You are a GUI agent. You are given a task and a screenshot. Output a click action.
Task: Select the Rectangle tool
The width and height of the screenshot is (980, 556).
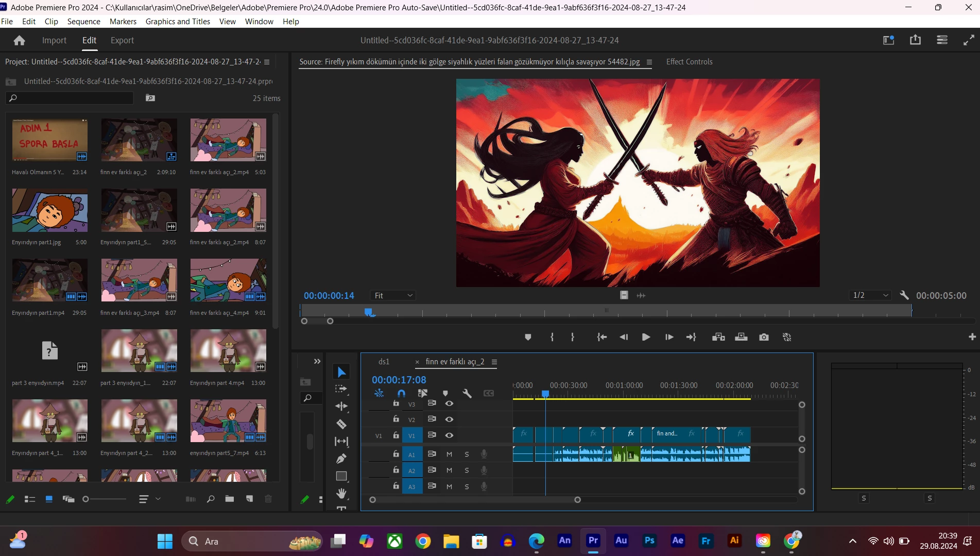[341, 476]
